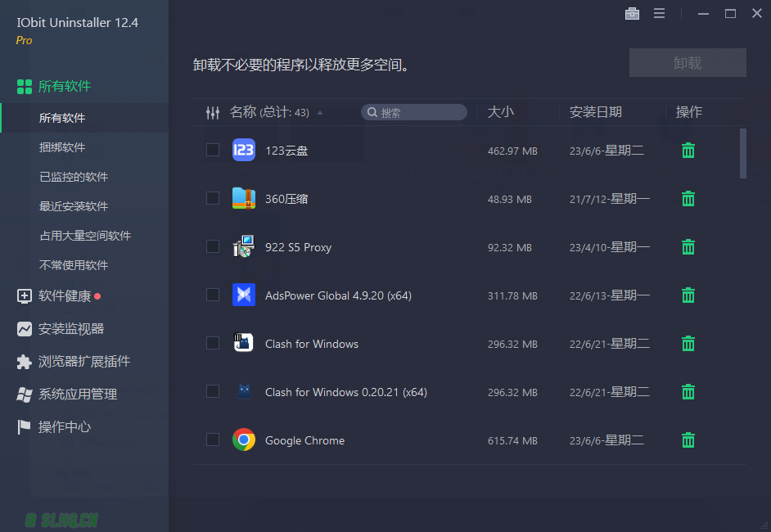Click the 软件健康 sidebar icon
The width and height of the screenshot is (771, 532).
pos(24,296)
